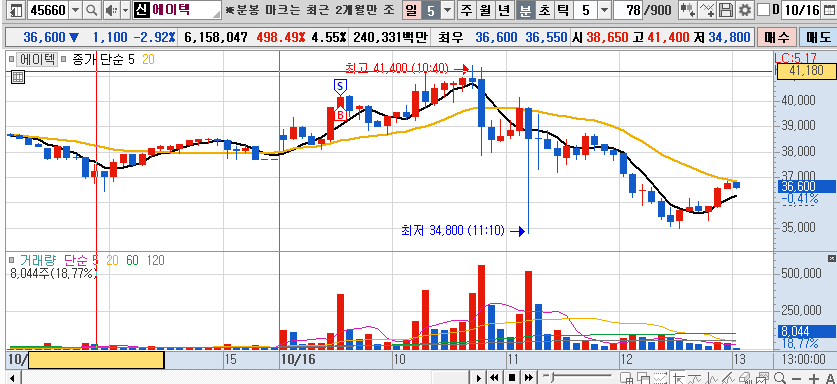Open chart settings gear icon
Viewport: 837px width, 384px height.
click(745, 10)
